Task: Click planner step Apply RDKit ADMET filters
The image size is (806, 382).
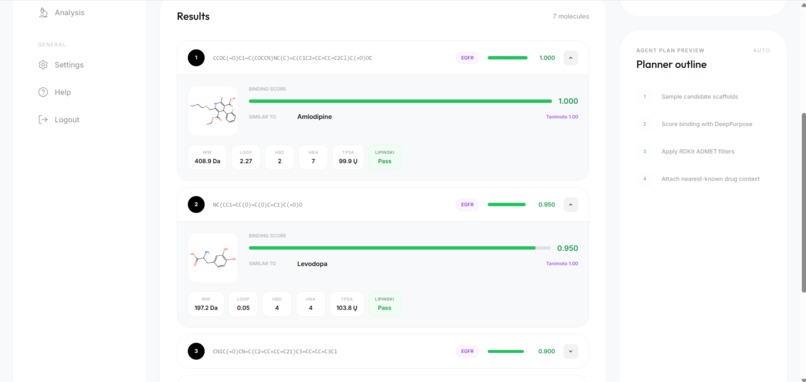Action: pyautogui.click(x=698, y=152)
